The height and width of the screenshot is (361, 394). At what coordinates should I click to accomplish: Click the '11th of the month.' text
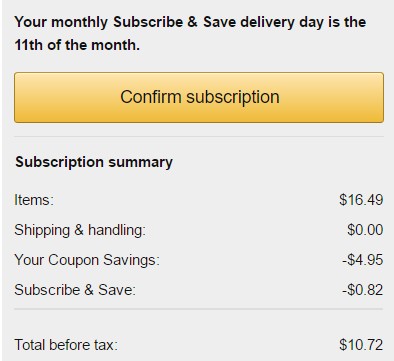[77, 45]
